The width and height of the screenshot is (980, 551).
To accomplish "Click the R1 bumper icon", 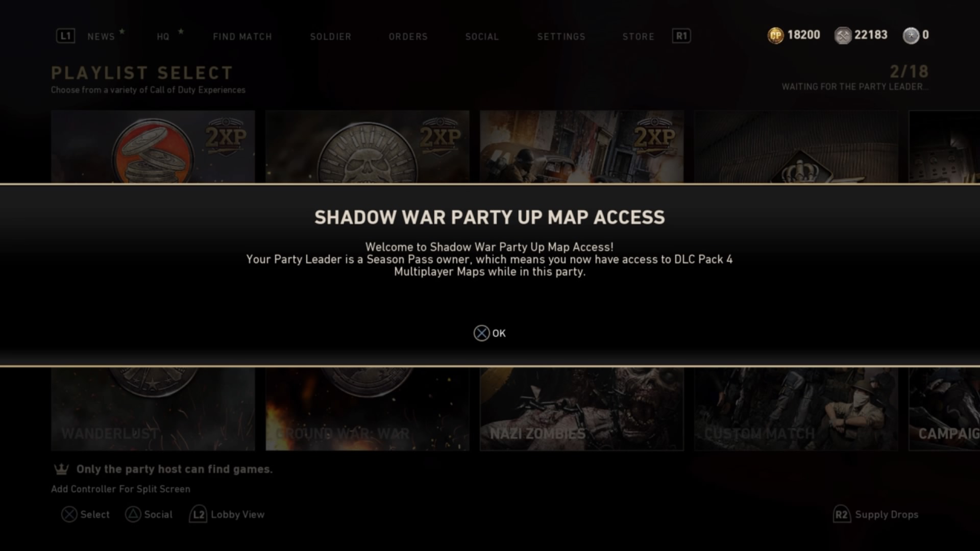I will tap(681, 36).
